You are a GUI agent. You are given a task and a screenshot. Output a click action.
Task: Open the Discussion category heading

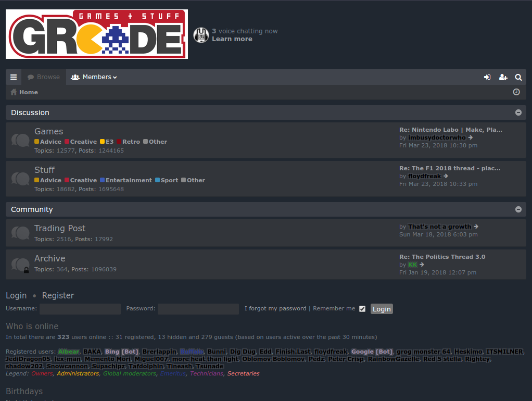tap(30, 112)
